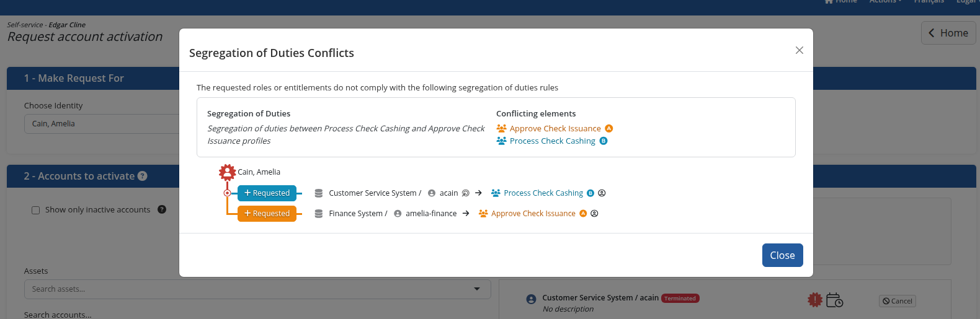This screenshot has width=980, height=319.
Task: Click help icon beside Show only inactive accounts
Action: [x=162, y=209]
